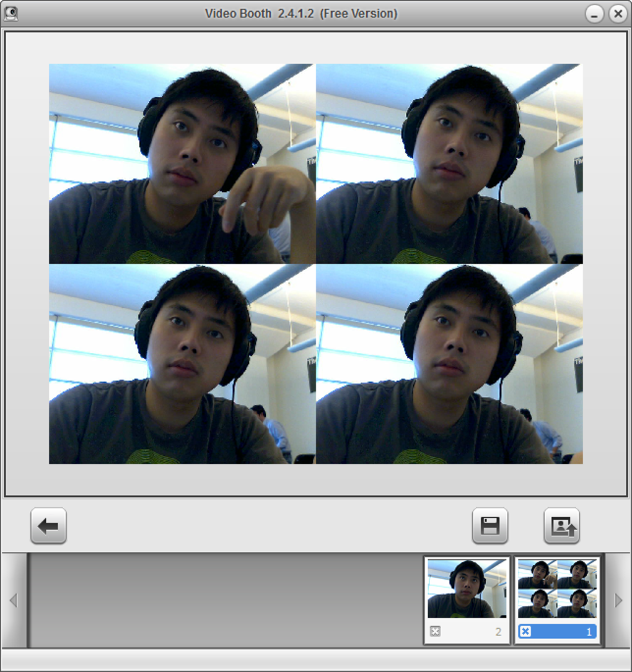Minimize the Video Booth window
The image size is (632, 672).
(594, 14)
